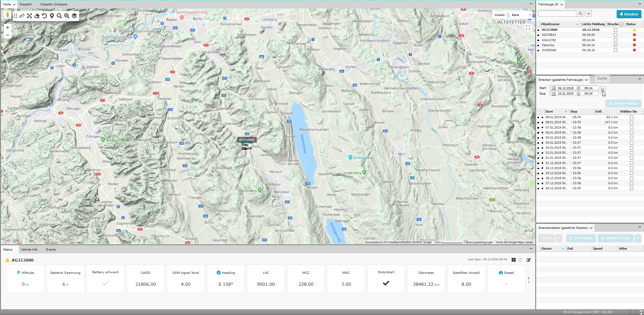Open dropdown arrow beside Streckendetails Zeichne Strecke

pos(638,238)
